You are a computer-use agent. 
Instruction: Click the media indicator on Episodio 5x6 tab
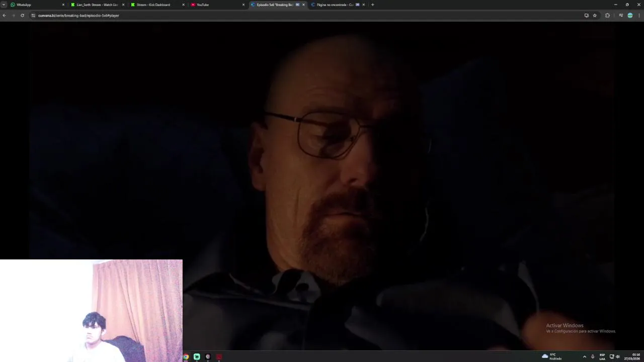click(x=297, y=5)
